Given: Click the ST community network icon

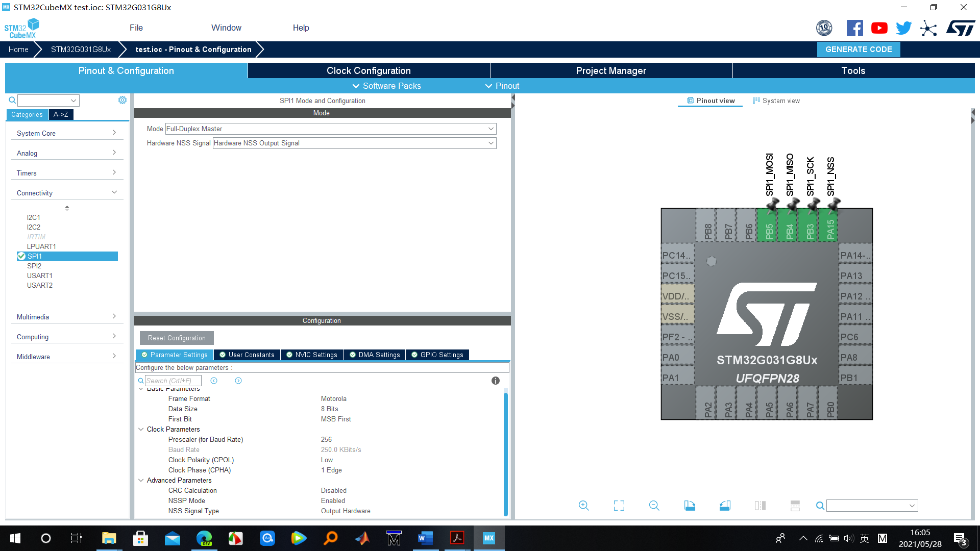Looking at the screenshot, I should click(928, 28).
